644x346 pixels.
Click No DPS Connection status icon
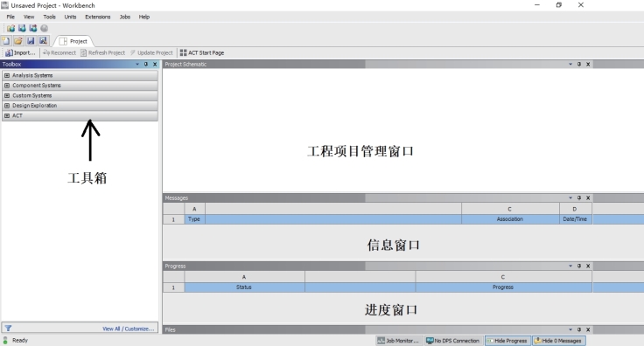pyautogui.click(x=452, y=341)
